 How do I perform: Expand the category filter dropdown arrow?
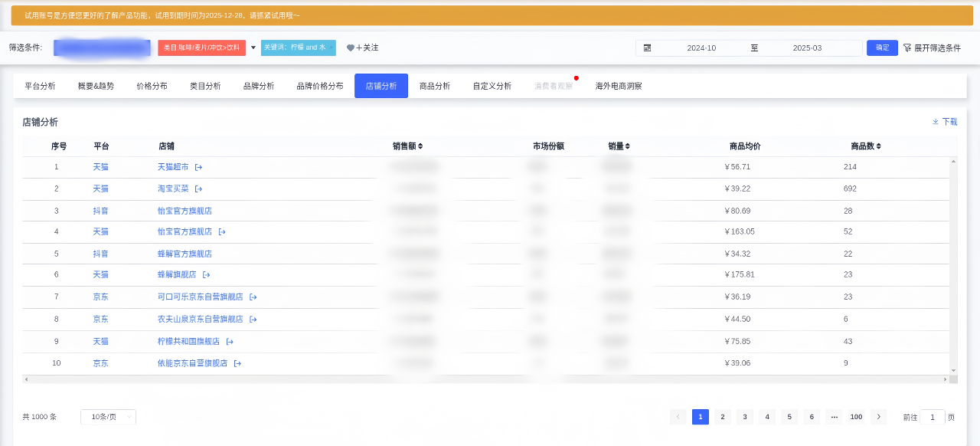pos(253,48)
